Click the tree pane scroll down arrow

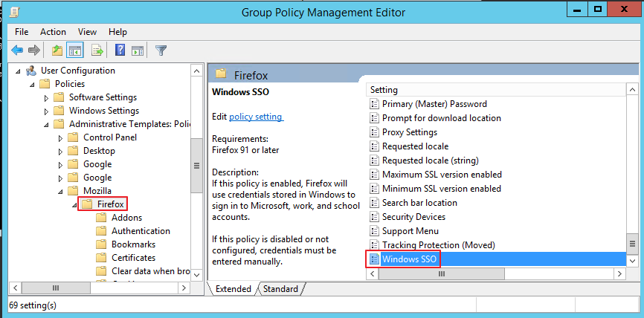[197, 274]
